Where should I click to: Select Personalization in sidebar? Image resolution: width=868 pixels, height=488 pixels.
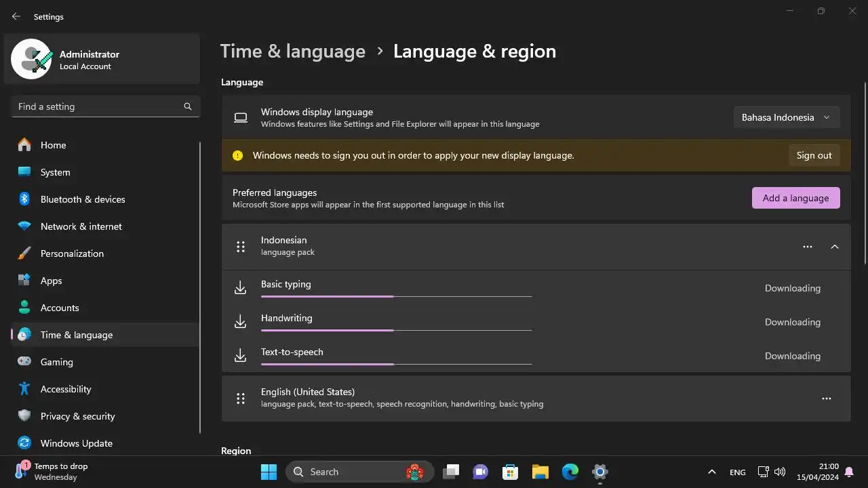coord(105,253)
